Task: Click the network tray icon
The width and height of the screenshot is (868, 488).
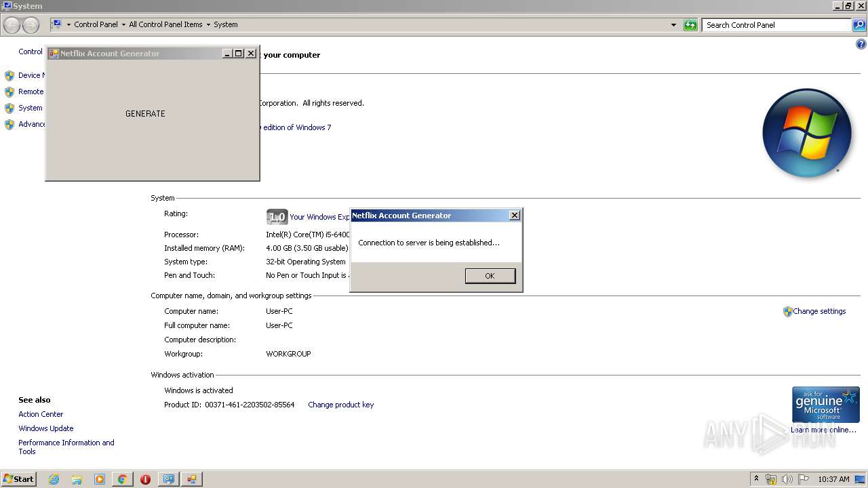Action: click(x=771, y=479)
